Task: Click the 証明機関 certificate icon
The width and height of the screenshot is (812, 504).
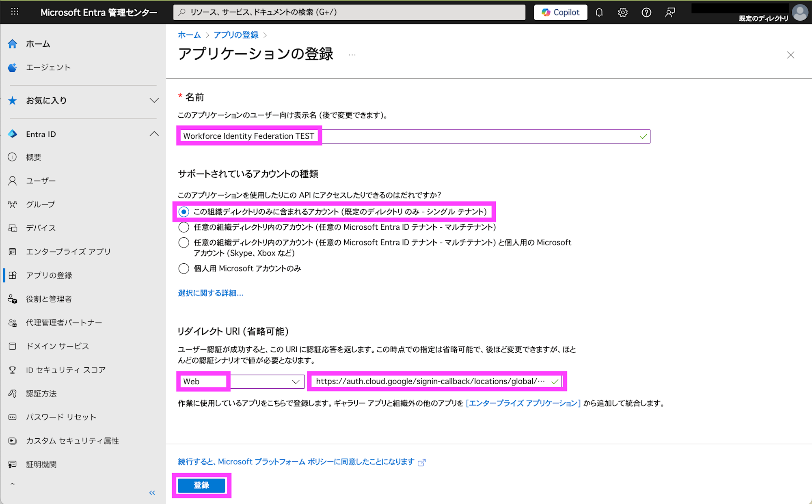Action: (13, 464)
